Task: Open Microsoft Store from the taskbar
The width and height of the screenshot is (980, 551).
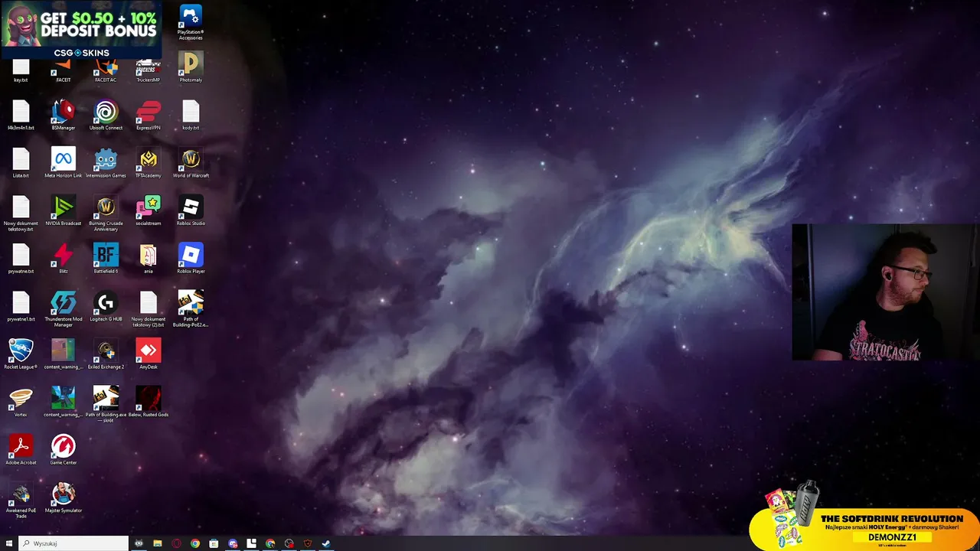Action: pos(214,543)
